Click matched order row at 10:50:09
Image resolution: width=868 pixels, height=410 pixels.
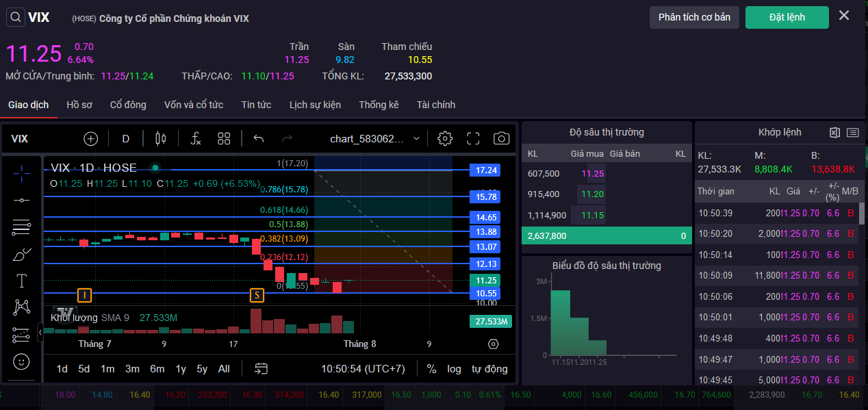777,275
